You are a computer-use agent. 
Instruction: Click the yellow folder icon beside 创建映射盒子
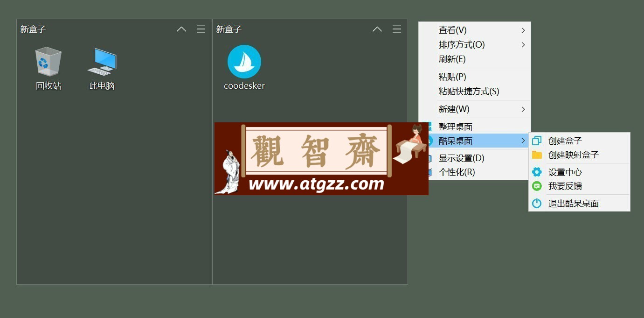pyautogui.click(x=537, y=155)
